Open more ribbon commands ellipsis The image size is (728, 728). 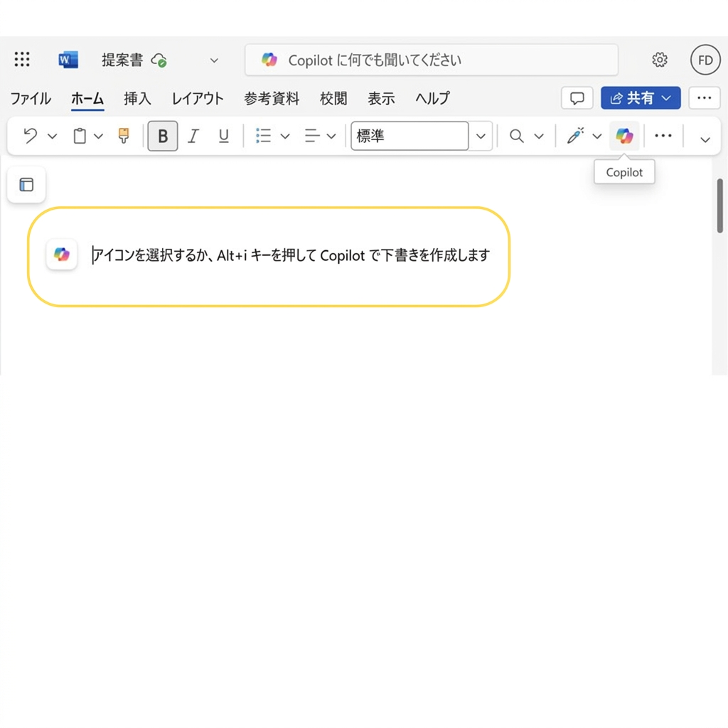click(x=663, y=136)
